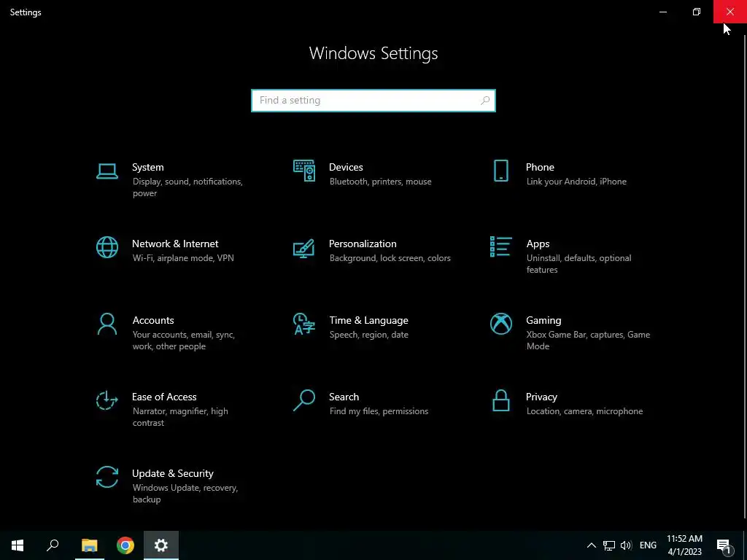Click 'Uninstall, defaults, optional features' text
Image resolution: width=747 pixels, height=560 pixels.
(x=578, y=264)
